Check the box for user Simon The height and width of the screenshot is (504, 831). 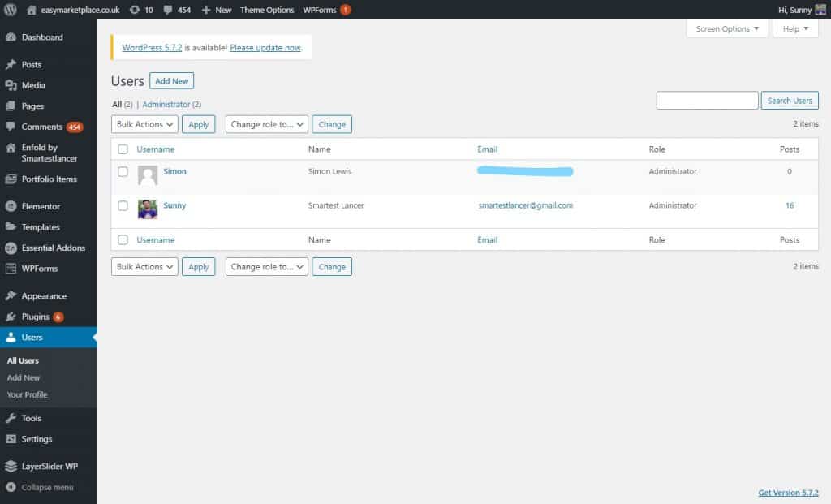tap(123, 172)
